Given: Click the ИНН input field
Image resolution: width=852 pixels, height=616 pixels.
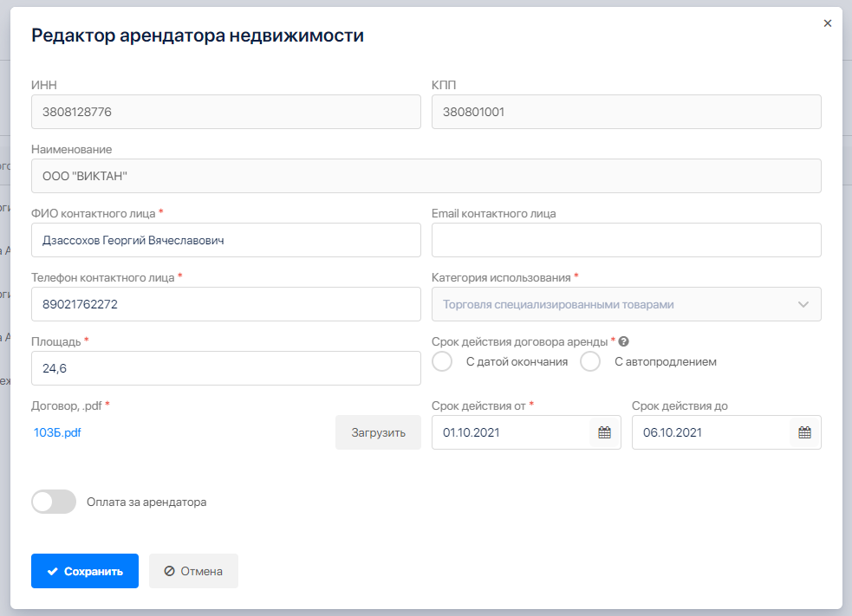Looking at the screenshot, I should tap(225, 112).
